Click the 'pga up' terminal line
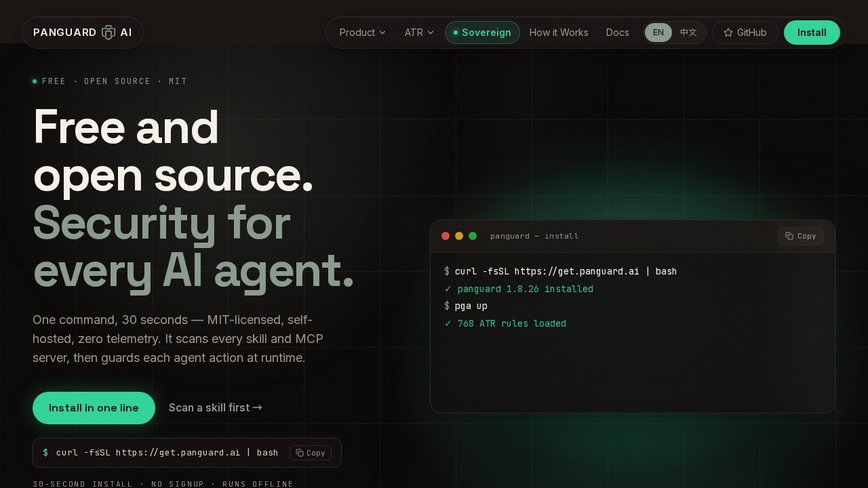The image size is (868, 488). click(466, 306)
